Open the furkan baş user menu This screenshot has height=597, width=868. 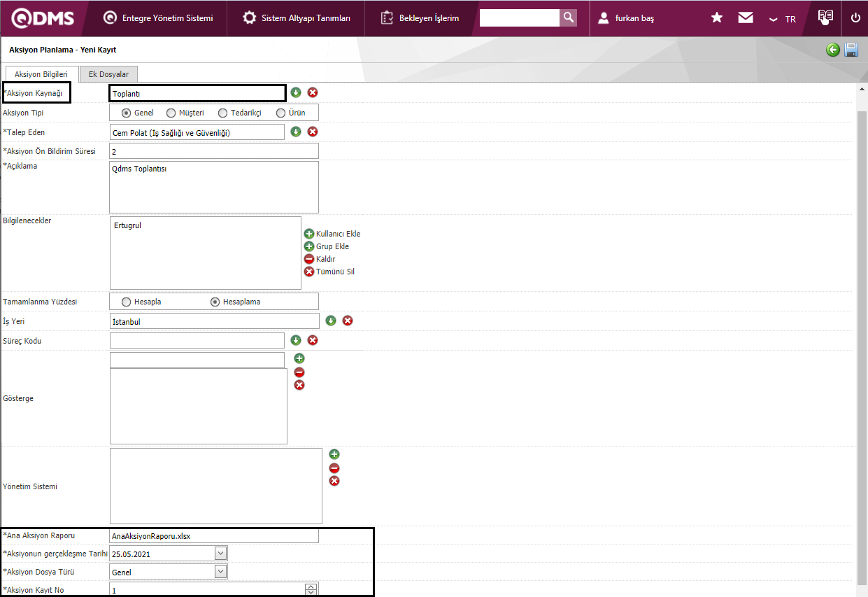(x=627, y=18)
